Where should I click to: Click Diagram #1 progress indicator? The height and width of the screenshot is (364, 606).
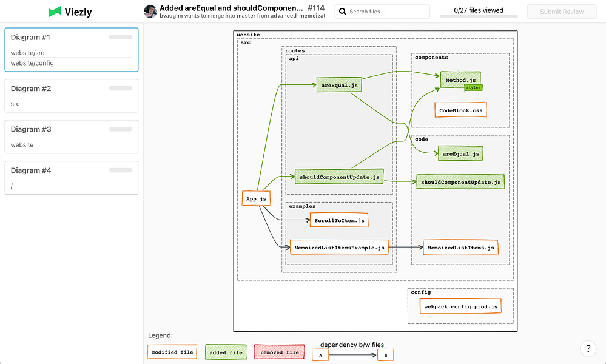pyautogui.click(x=121, y=37)
